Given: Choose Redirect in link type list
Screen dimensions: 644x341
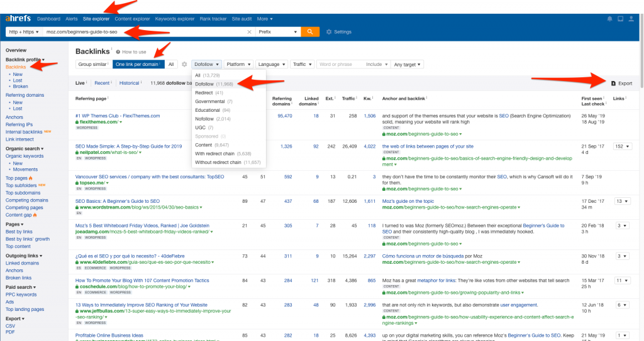Looking at the screenshot, I should (229, 93).
